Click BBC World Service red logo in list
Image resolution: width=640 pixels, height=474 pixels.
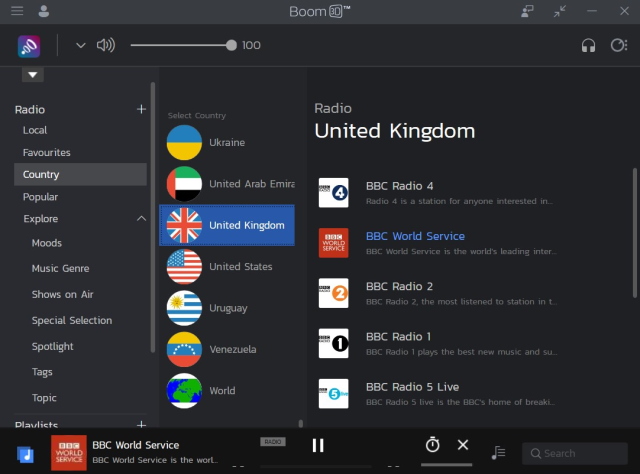(x=333, y=243)
